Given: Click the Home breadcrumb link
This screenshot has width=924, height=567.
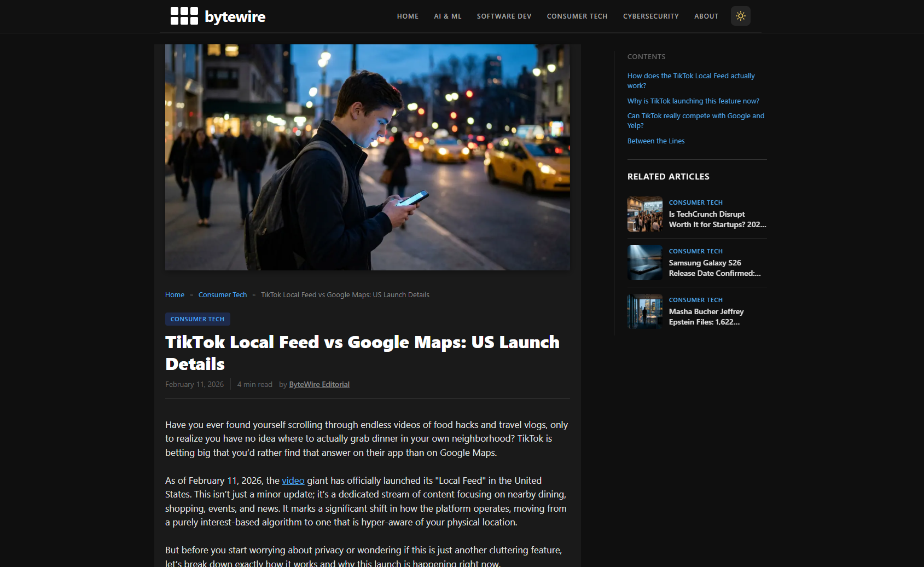Looking at the screenshot, I should 174,294.
